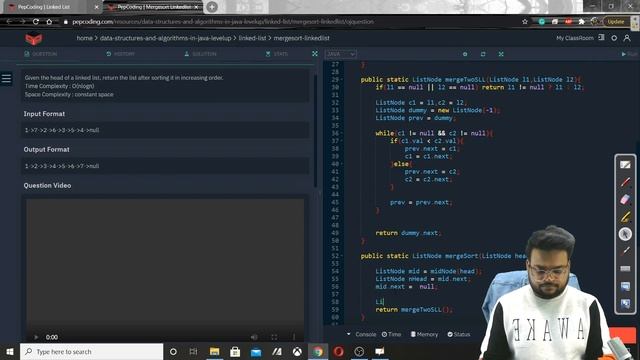The width and height of the screenshot is (640, 360).
Task: Click the Chrome Update button
Action: click(x=616, y=22)
